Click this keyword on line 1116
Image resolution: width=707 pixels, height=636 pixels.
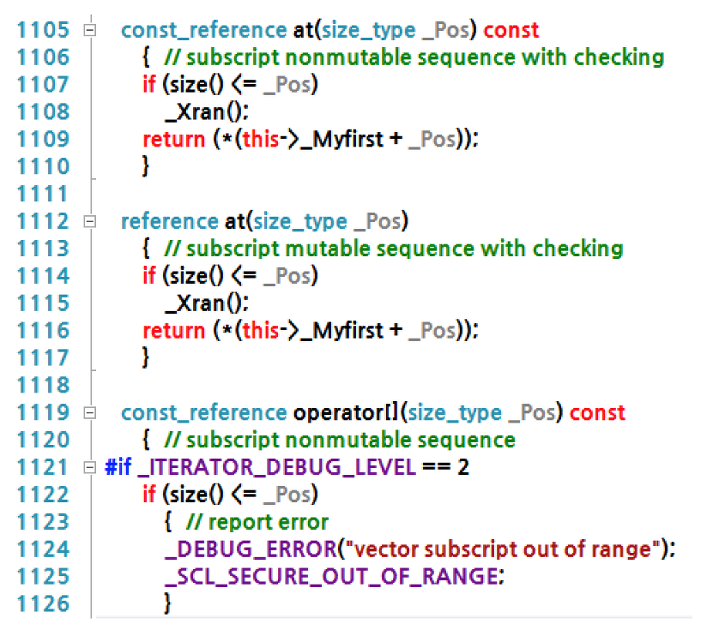[x=261, y=331]
